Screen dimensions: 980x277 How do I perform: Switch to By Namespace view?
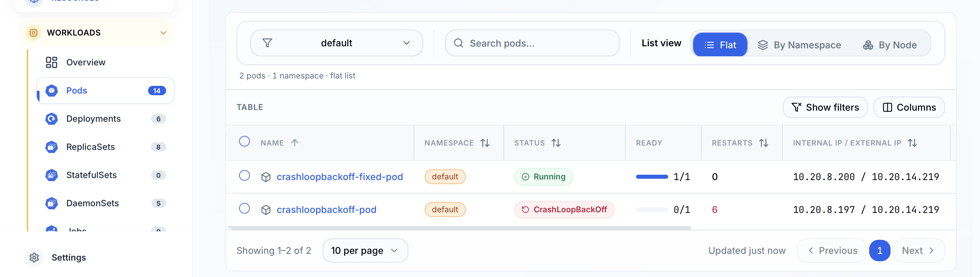pyautogui.click(x=799, y=45)
